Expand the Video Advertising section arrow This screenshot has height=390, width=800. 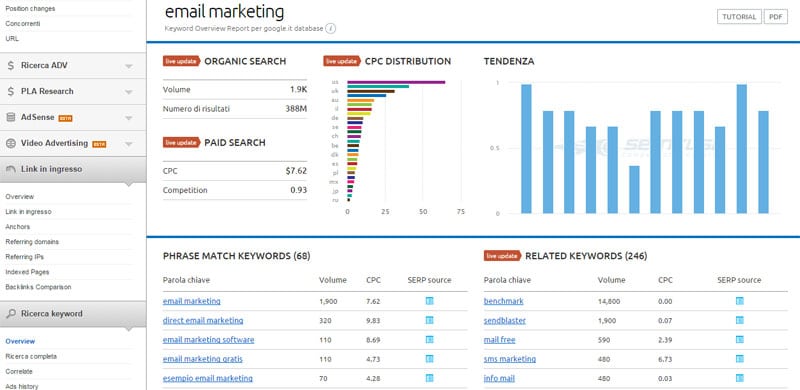coord(129,144)
